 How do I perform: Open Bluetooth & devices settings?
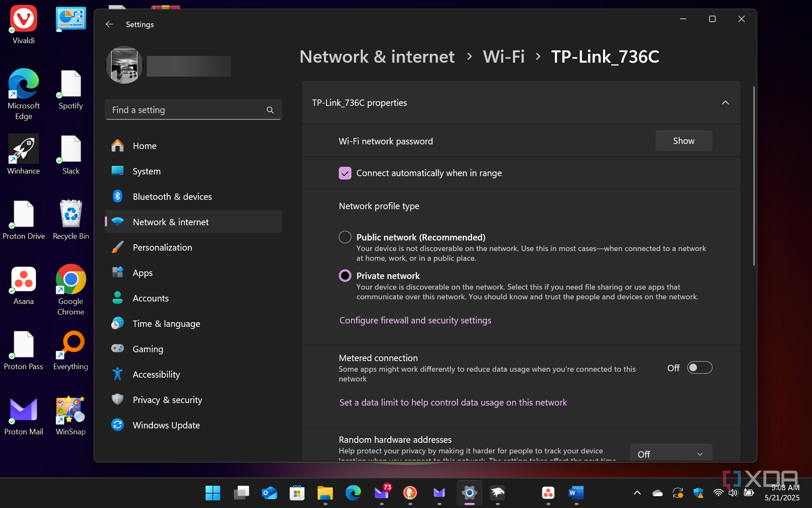[x=193, y=196]
